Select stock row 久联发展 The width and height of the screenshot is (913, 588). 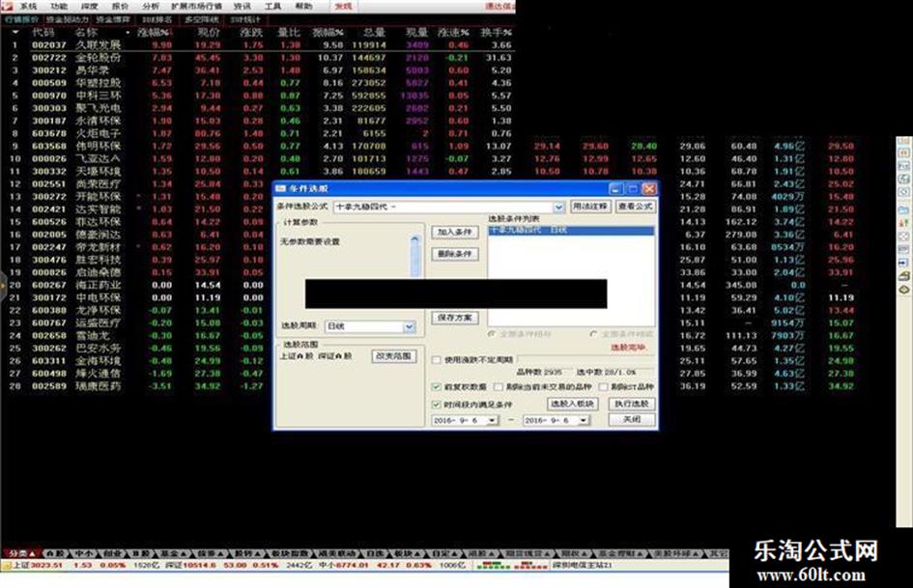258,44
